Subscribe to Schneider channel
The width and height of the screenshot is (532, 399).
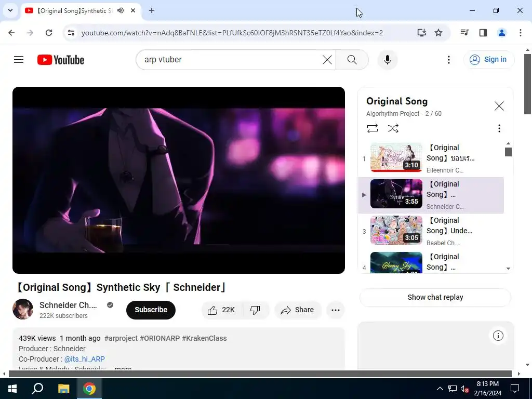click(151, 310)
